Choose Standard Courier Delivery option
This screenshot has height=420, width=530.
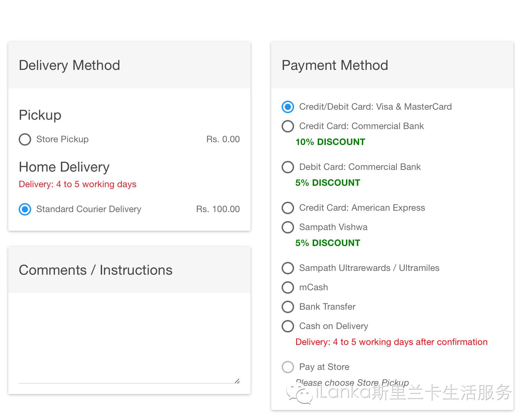click(25, 209)
